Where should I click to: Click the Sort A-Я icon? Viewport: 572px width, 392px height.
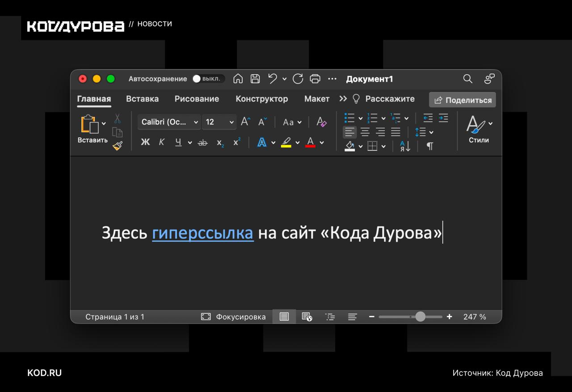(x=405, y=146)
